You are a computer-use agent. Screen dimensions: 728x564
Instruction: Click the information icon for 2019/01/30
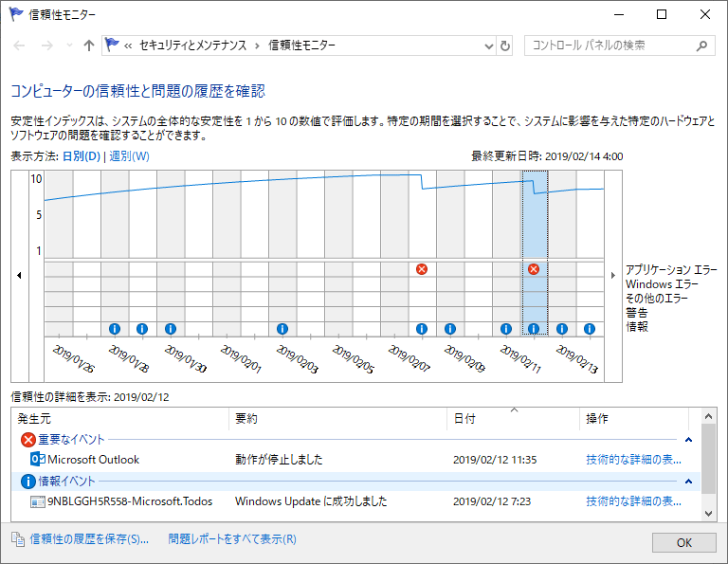(x=171, y=329)
